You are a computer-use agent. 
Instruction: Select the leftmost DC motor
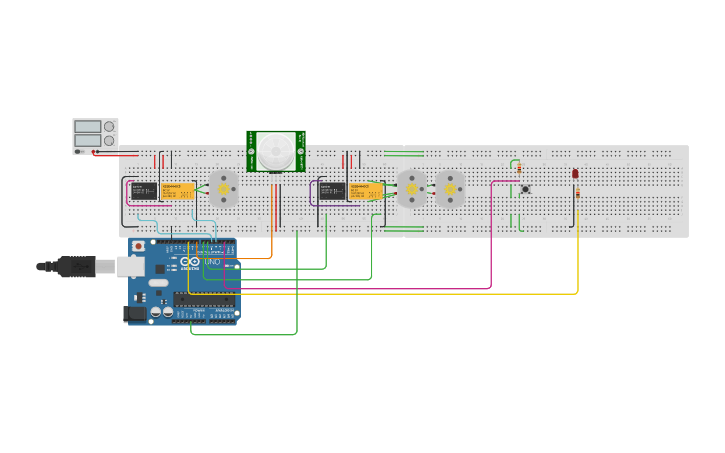click(224, 189)
